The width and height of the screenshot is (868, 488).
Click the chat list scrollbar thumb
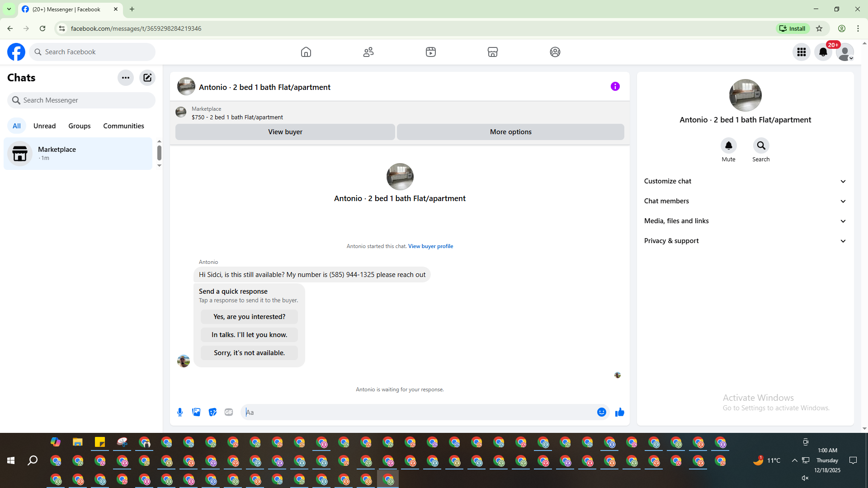[159, 153]
